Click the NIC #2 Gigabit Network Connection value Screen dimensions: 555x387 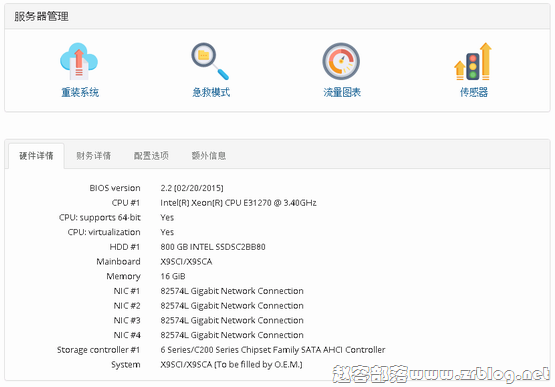coord(232,306)
